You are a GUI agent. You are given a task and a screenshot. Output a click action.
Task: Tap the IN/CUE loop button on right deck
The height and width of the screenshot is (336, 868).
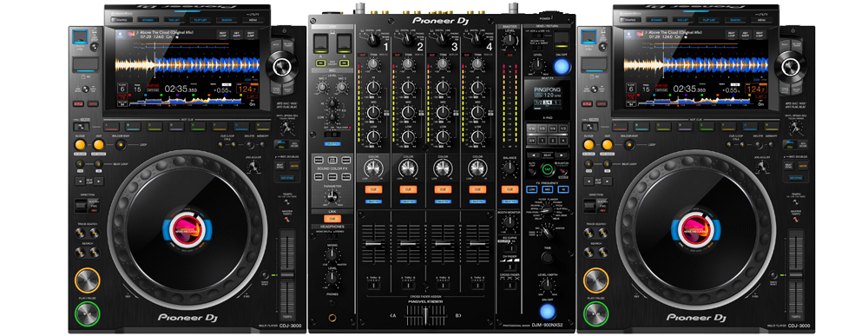tap(589, 145)
